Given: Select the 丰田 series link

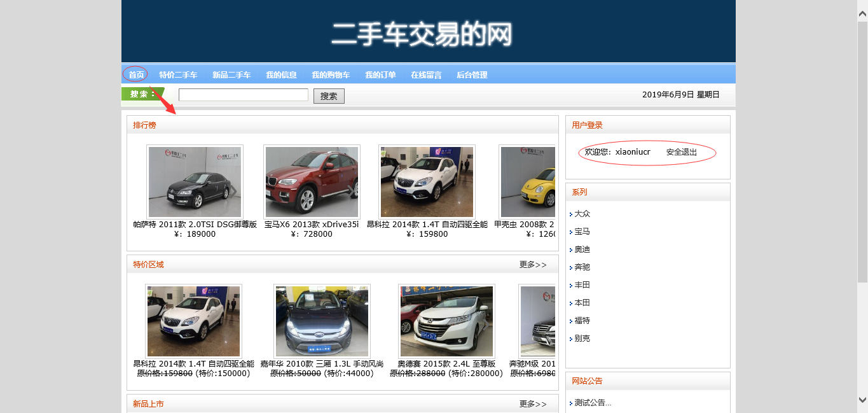Looking at the screenshot, I should click(x=582, y=285).
